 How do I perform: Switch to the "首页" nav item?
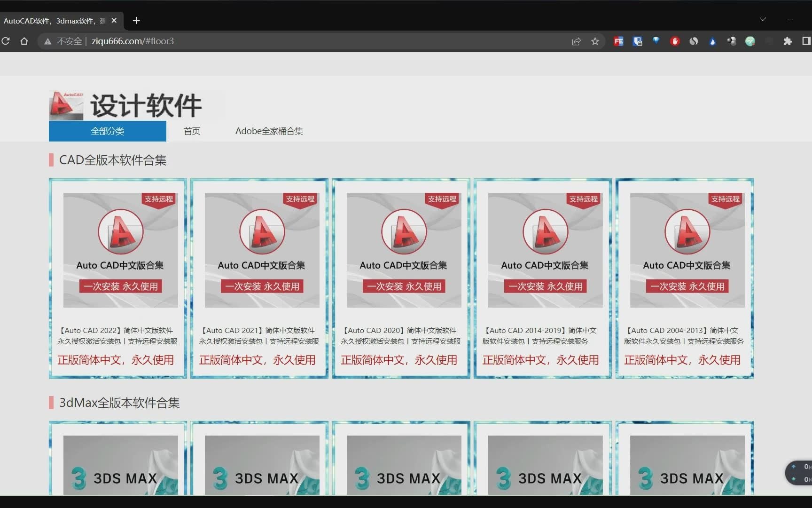[192, 131]
